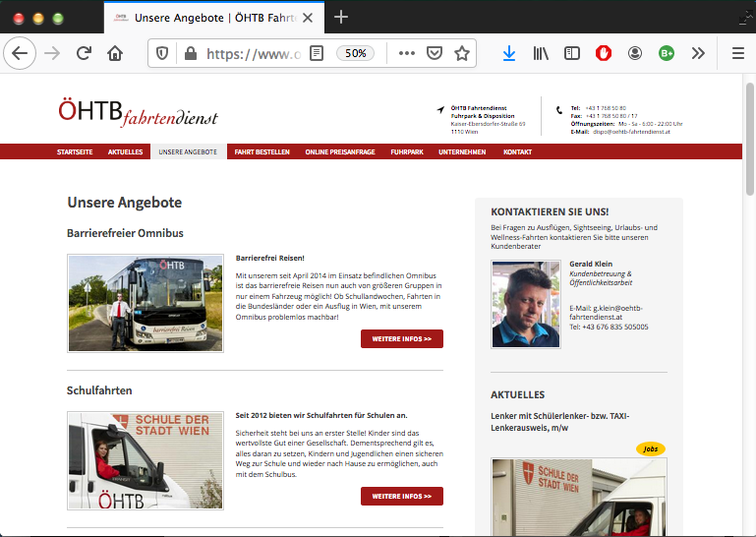756x537 pixels.
Task: Click Weitere Infos under Barrierefreier Omnibus
Action: pos(402,338)
